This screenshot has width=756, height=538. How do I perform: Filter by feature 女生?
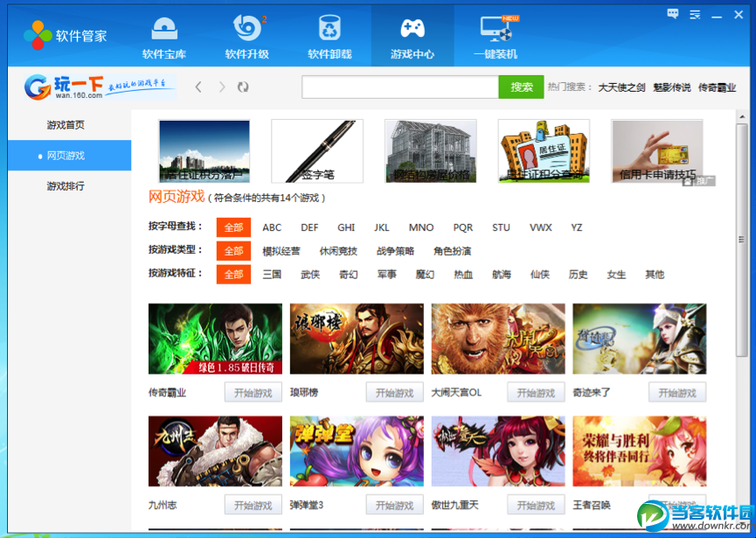pos(616,275)
